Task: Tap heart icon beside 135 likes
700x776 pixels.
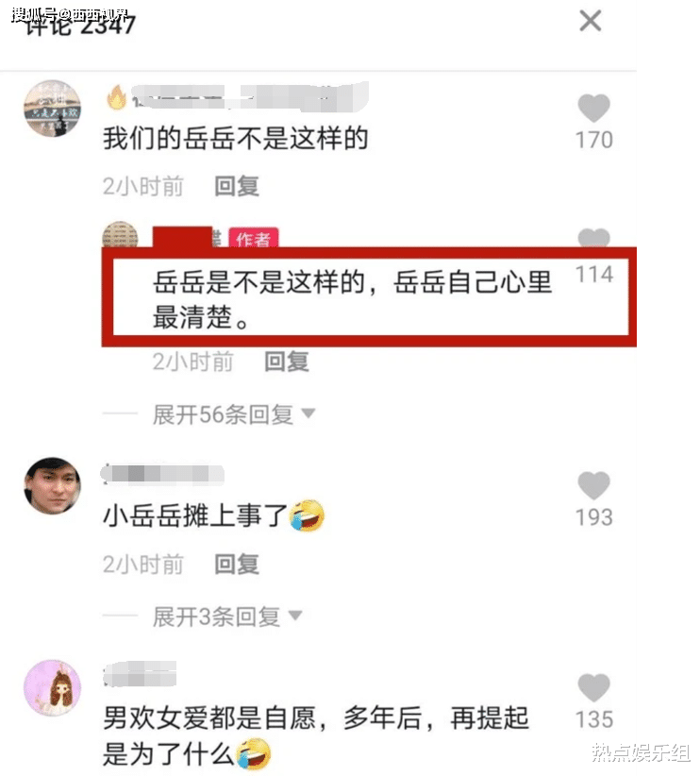Action: (593, 688)
